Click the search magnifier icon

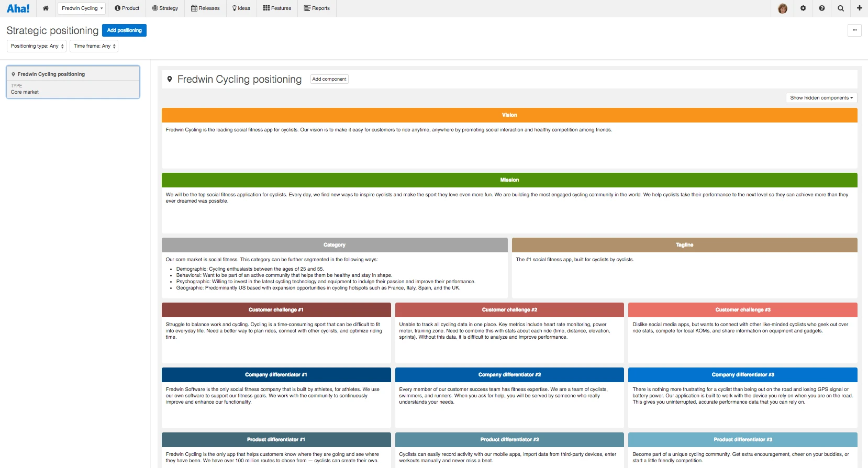[x=841, y=8]
